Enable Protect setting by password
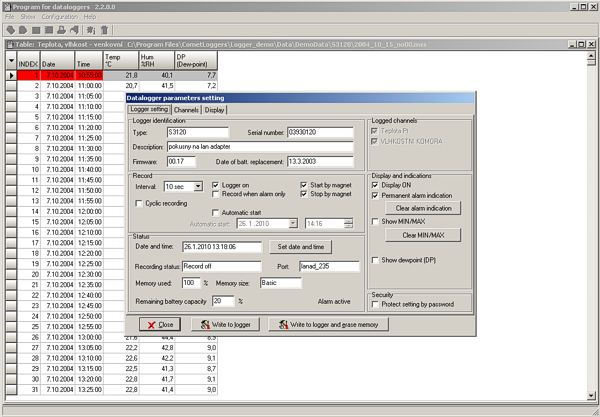This screenshot has height=417, width=600. [376, 305]
